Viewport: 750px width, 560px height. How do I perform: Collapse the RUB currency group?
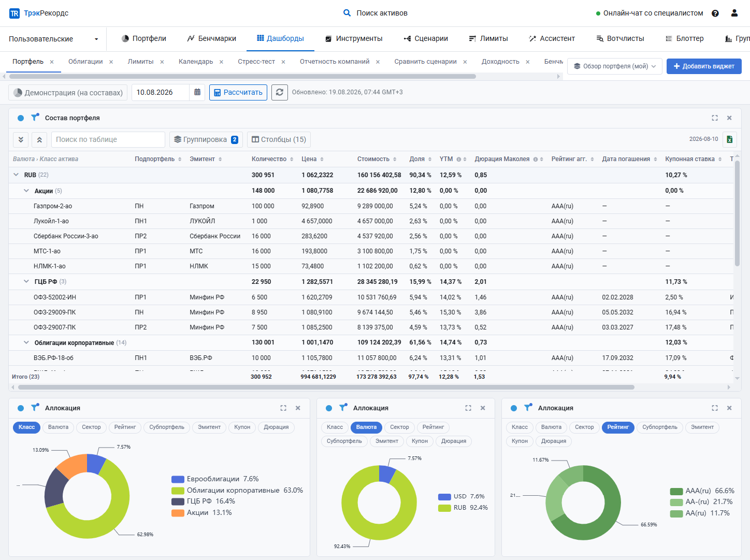16,175
